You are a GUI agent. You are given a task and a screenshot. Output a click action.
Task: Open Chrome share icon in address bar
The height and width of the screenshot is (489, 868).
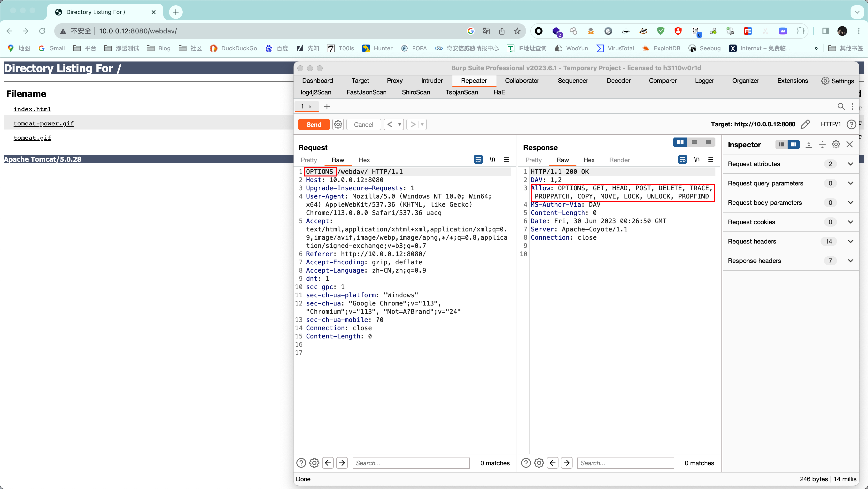tap(502, 31)
